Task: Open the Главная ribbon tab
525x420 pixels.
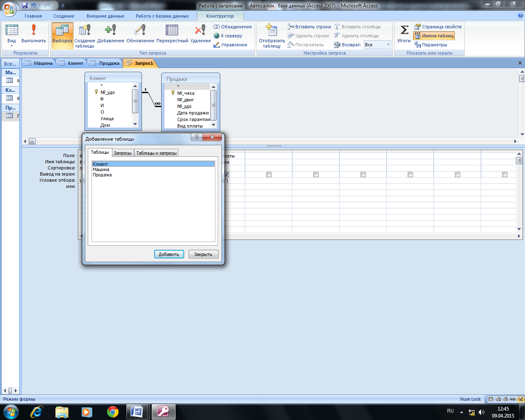Action: (33, 16)
